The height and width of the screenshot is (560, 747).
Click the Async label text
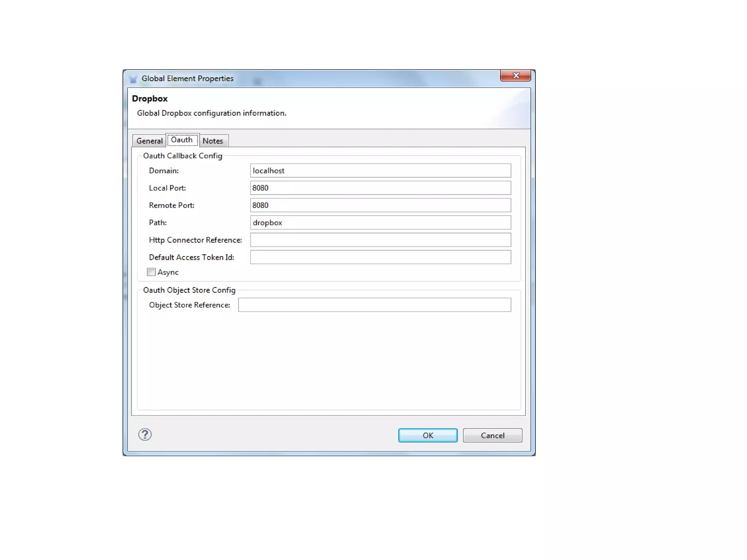pyautogui.click(x=168, y=272)
